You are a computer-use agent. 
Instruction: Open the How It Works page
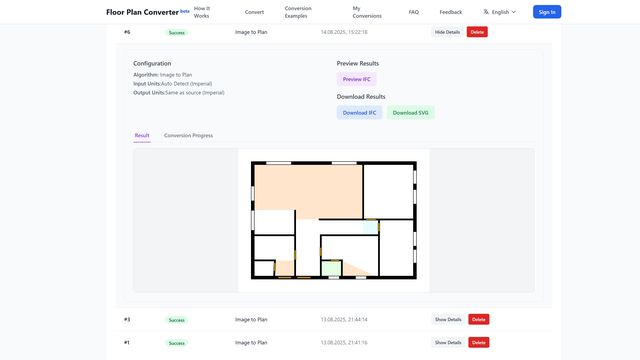point(202,12)
